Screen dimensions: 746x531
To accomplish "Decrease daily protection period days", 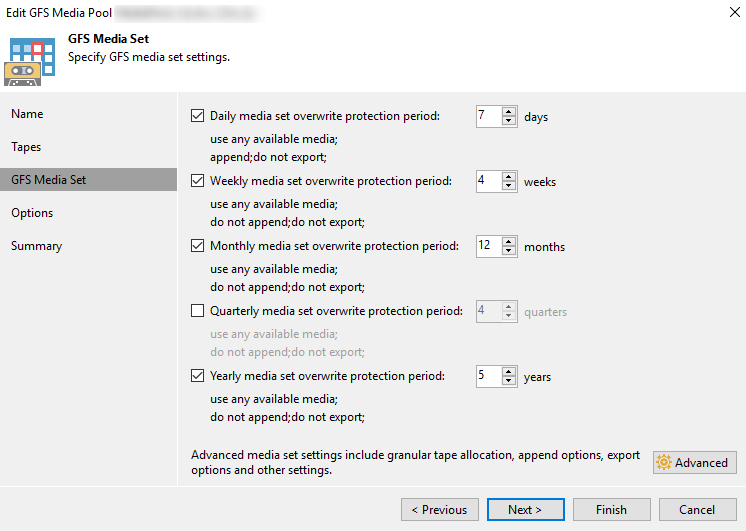I will click(x=509, y=121).
